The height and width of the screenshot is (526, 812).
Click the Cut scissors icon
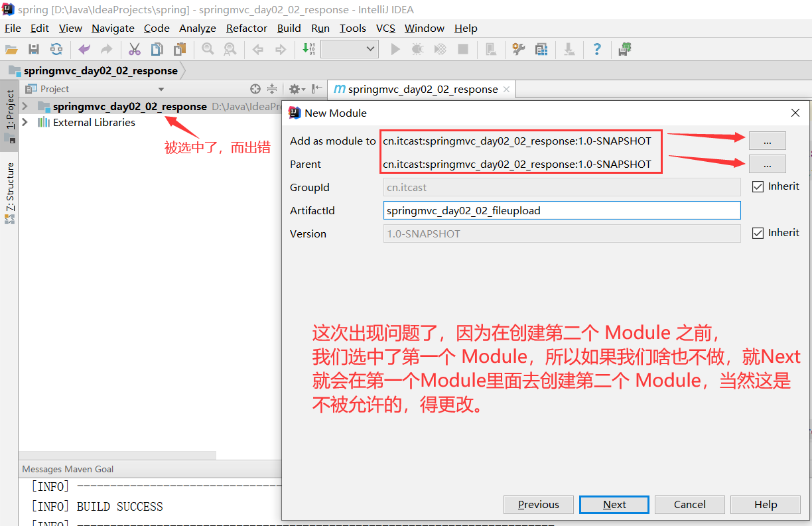135,49
